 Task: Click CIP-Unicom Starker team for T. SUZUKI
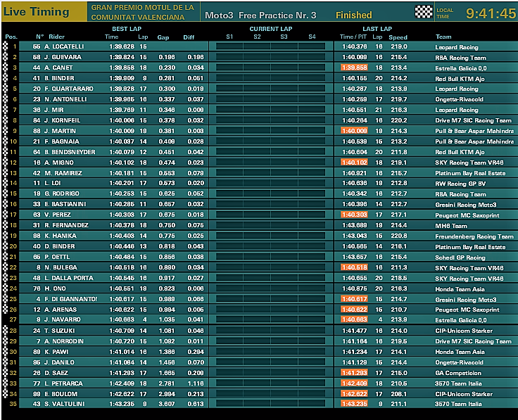(x=464, y=331)
